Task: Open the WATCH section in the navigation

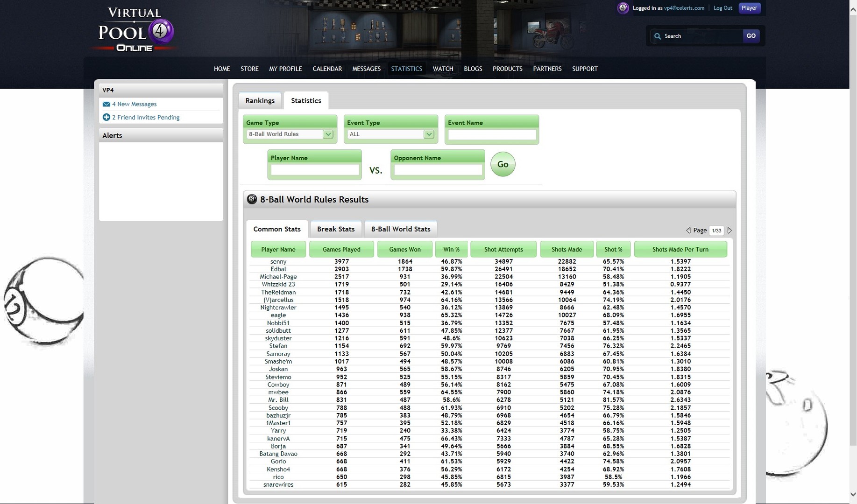Action: (442, 69)
